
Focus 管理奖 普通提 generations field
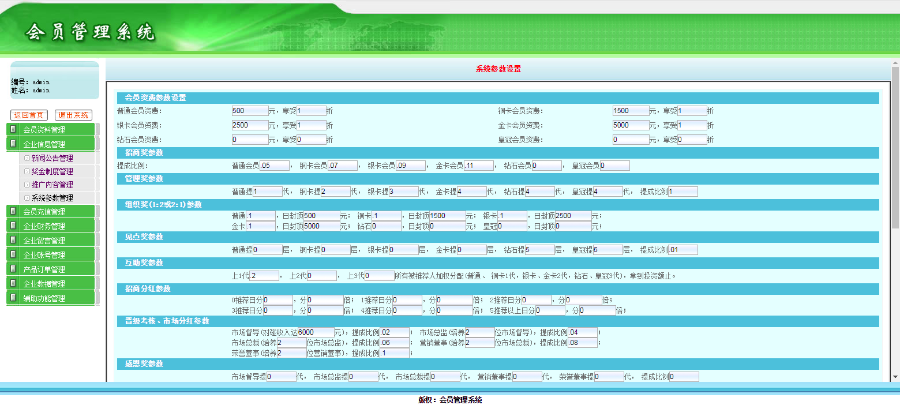point(267,192)
